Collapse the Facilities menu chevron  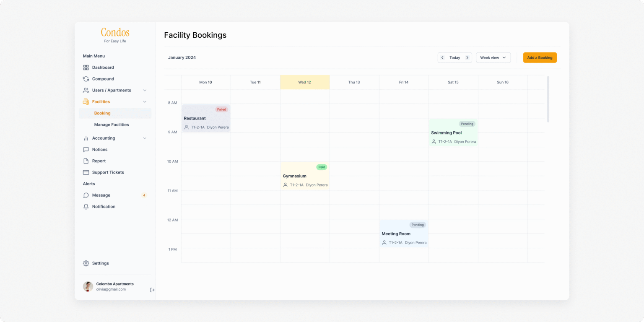[145, 102]
